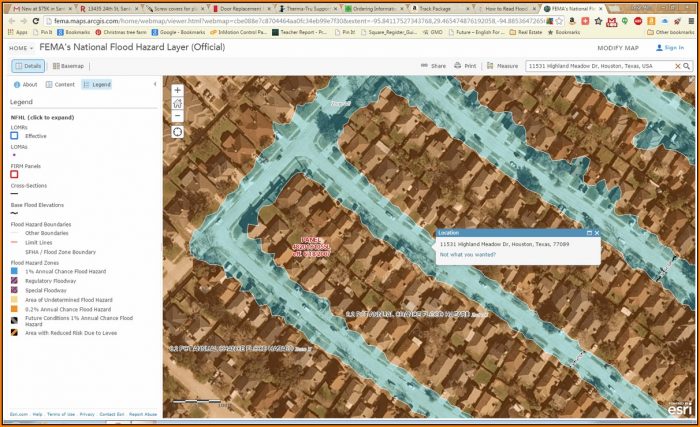The image size is (700, 427).
Task: Click the find my location icon
Action: pos(177,131)
